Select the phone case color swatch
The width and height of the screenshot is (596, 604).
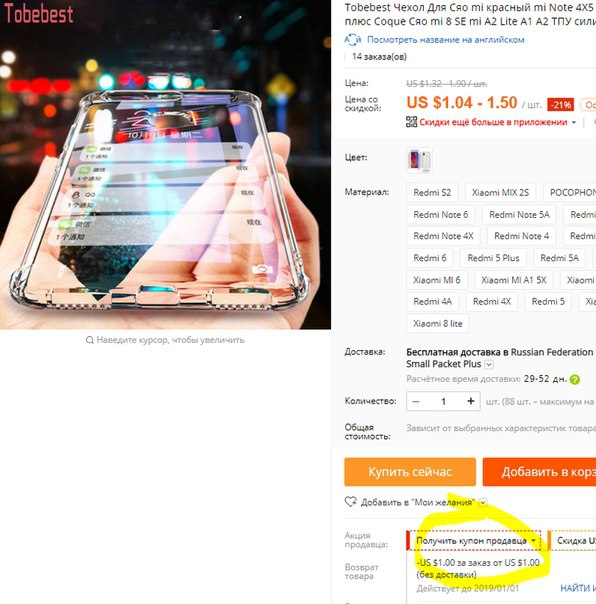[x=419, y=160]
